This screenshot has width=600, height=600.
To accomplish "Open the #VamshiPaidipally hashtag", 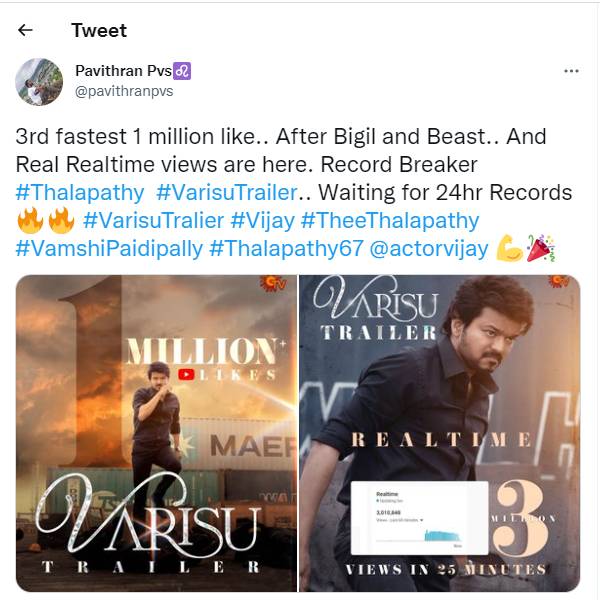I will 109,248.
